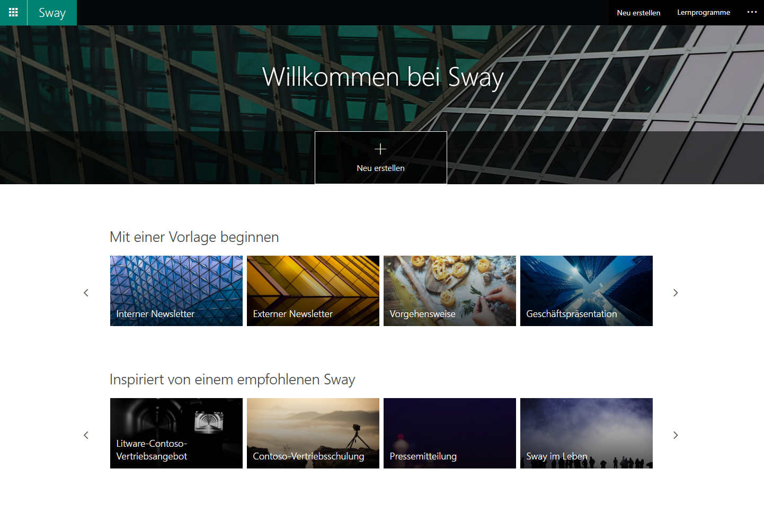Click the plus icon to create new
Viewport: 764px width, 532px height.
(380, 149)
